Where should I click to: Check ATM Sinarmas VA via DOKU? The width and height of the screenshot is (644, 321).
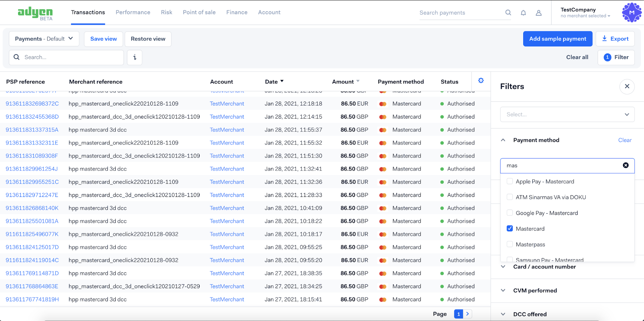[x=510, y=197]
